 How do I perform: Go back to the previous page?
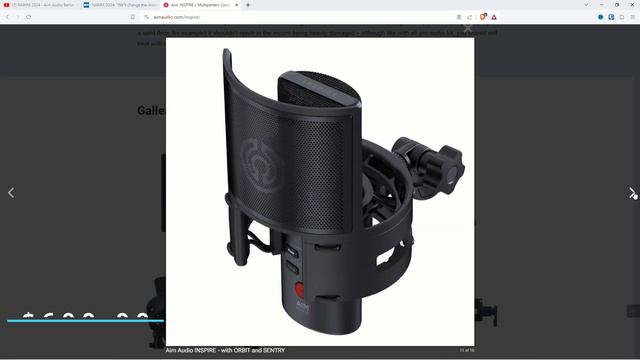7,17
